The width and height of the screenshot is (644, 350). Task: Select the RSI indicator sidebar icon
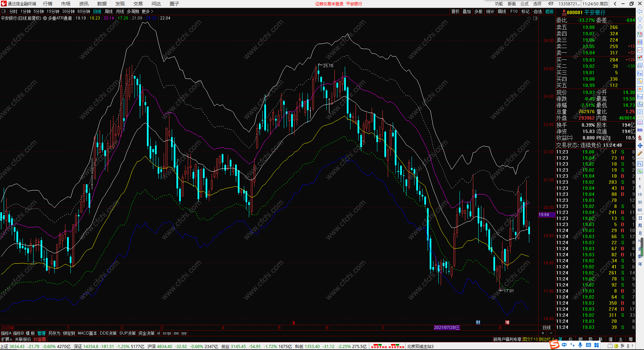pyautogui.click(x=640, y=130)
